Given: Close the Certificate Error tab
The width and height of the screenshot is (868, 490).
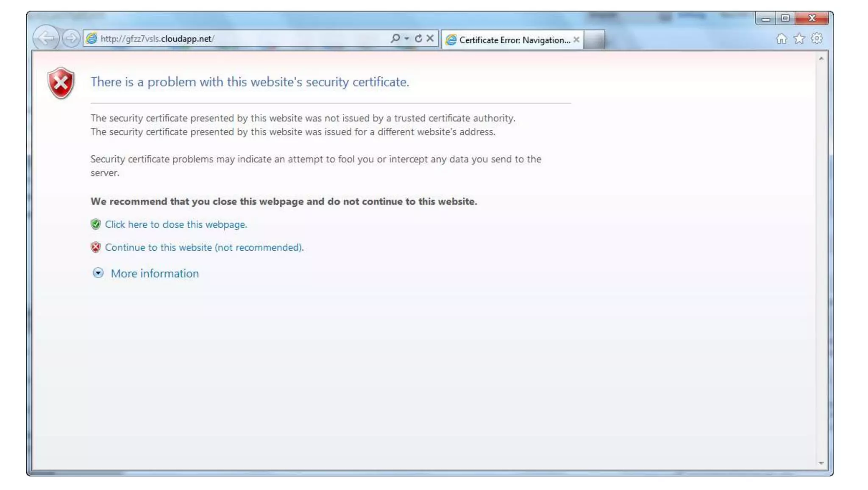Looking at the screenshot, I should click(x=576, y=39).
